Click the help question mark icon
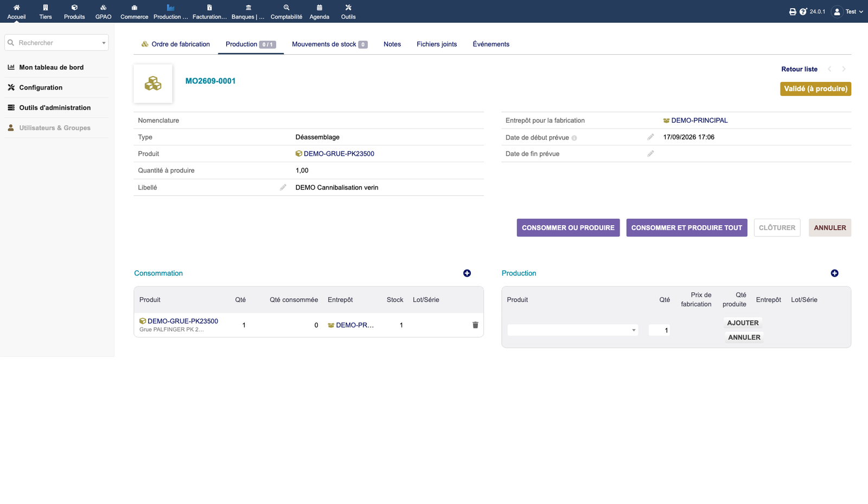Viewport: 868px width, 504px height. [803, 11]
